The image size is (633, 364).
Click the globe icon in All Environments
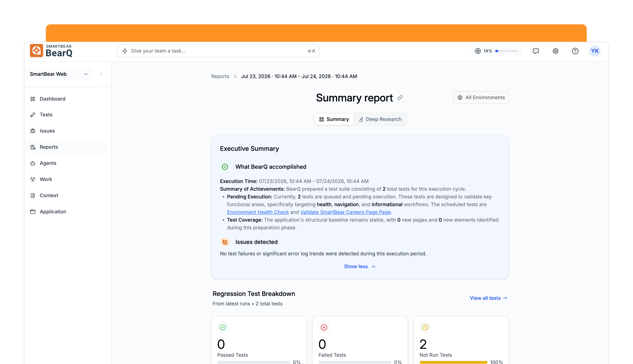pyautogui.click(x=460, y=98)
